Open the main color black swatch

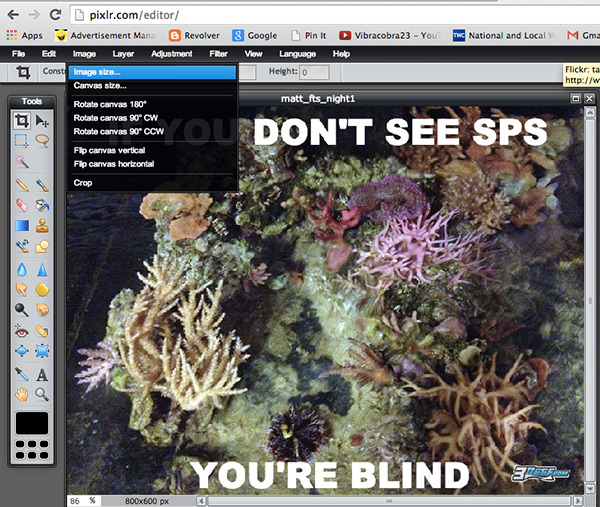(x=32, y=423)
